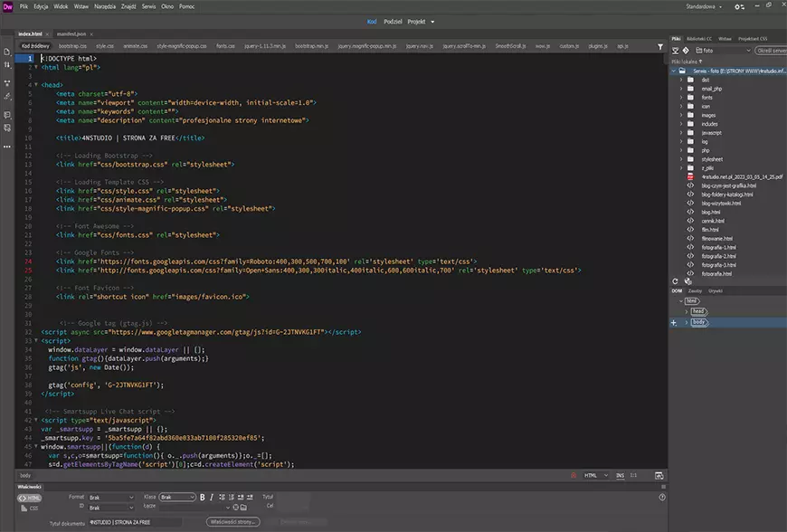Click the browse folder icon by Łącze

tap(243, 508)
